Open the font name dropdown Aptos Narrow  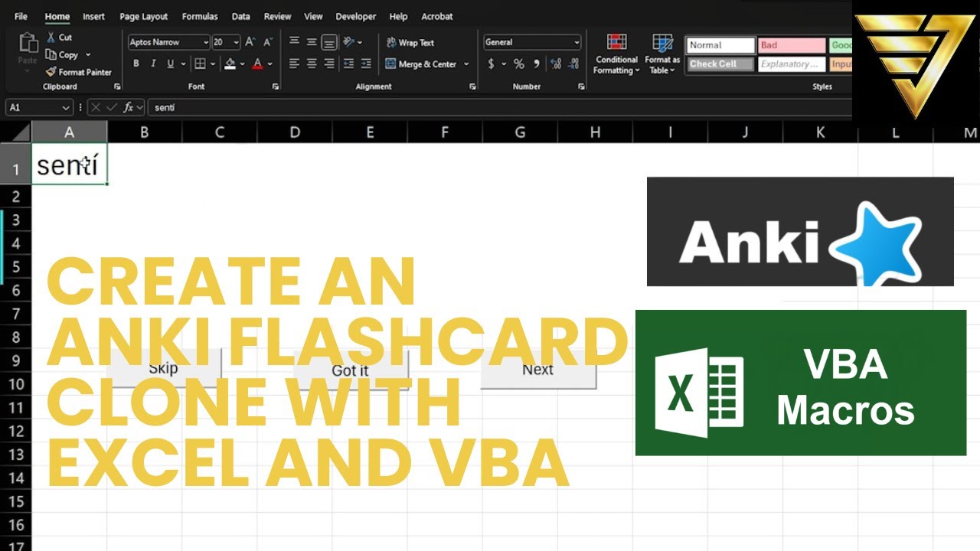tap(205, 42)
